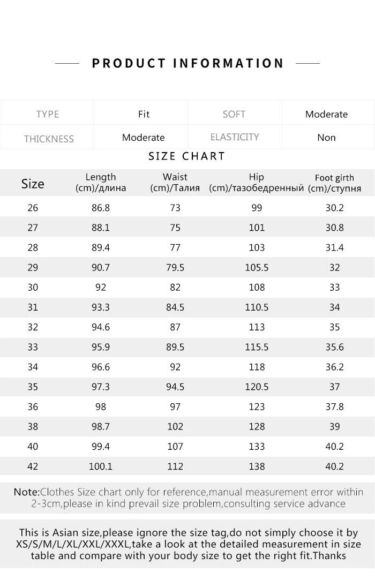The image size is (375, 588).
Task: Select size 26 in the table
Action: (x=33, y=208)
